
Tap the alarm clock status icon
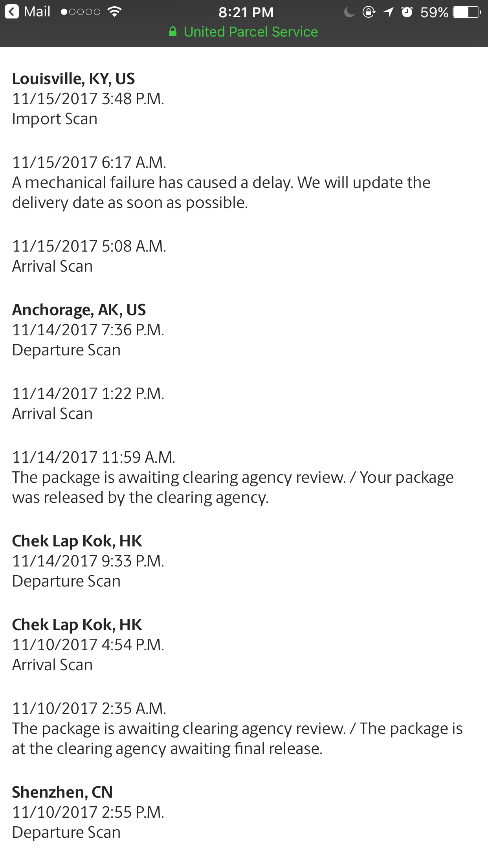(x=407, y=12)
